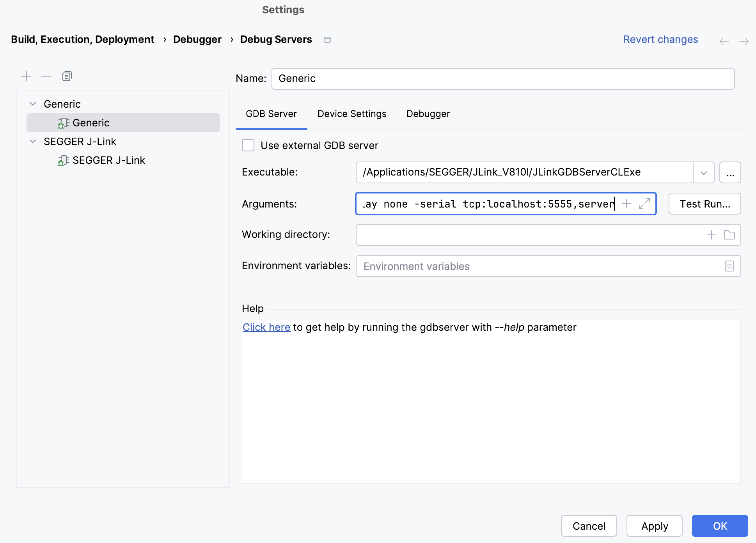
Task: Open the folder picker for Working directory
Action: pos(729,234)
